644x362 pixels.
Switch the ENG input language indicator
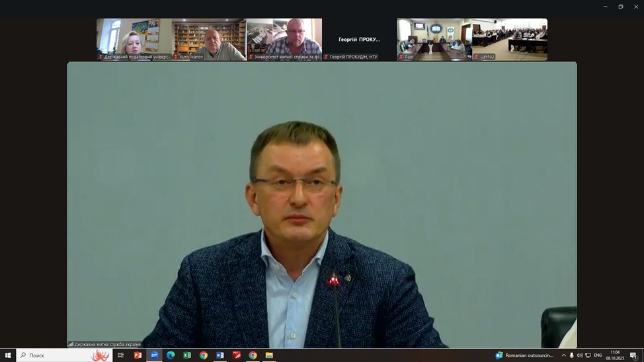pyautogui.click(x=598, y=355)
